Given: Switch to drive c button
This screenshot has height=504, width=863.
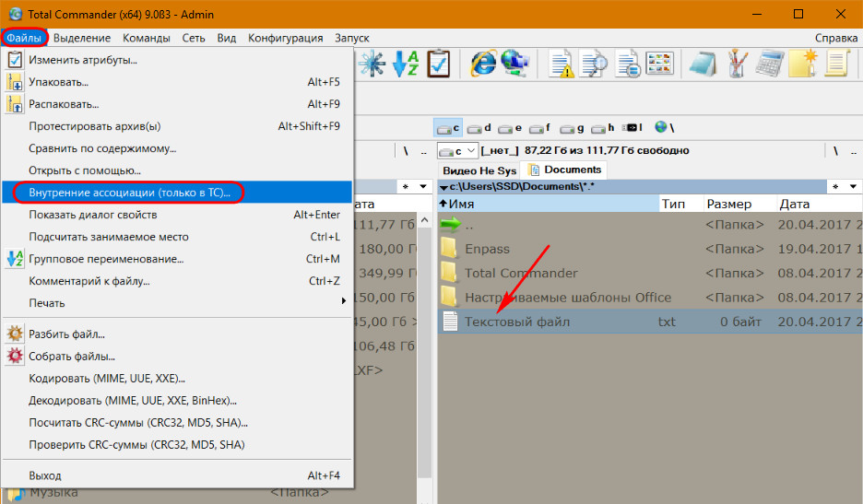Looking at the screenshot, I should (448, 128).
